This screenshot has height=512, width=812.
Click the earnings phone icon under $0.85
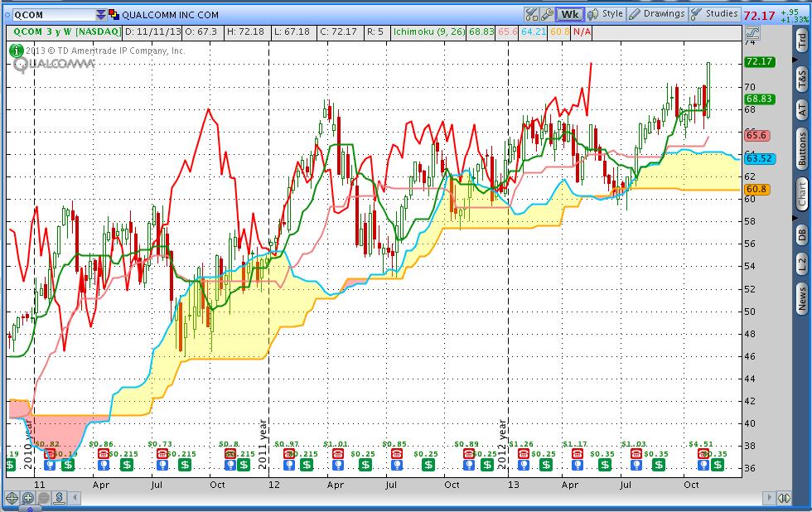tap(396, 453)
